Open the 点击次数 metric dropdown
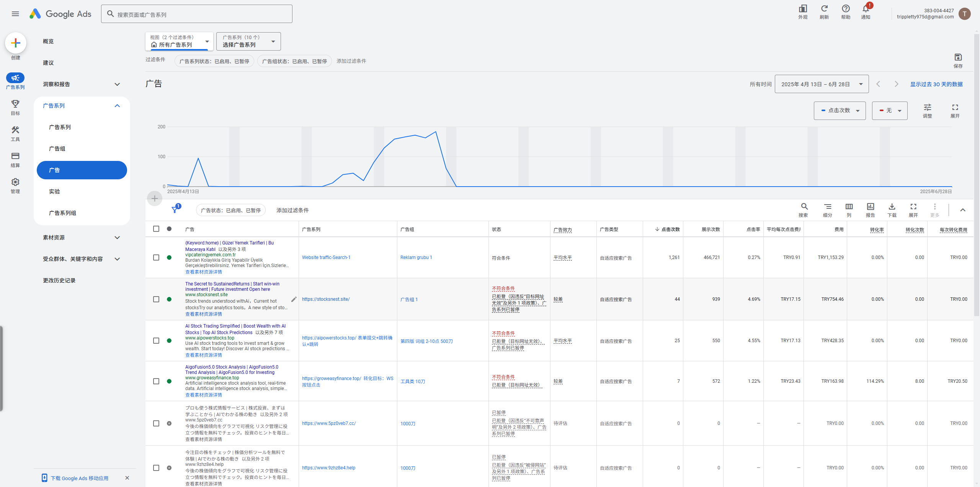 (840, 110)
